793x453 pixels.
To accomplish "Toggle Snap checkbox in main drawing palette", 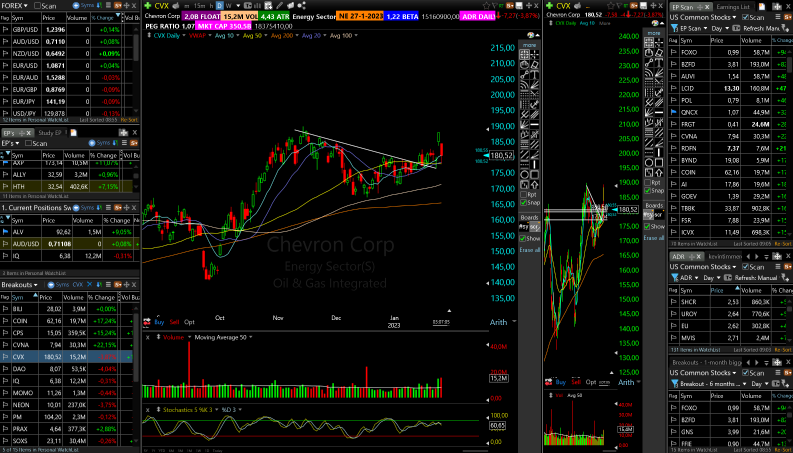I will tap(523, 202).
